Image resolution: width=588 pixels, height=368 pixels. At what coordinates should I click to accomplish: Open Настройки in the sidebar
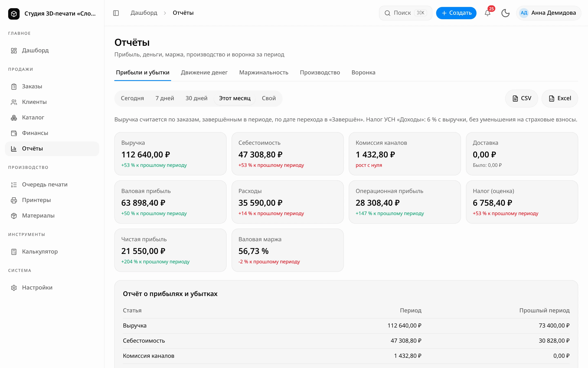coord(52,288)
